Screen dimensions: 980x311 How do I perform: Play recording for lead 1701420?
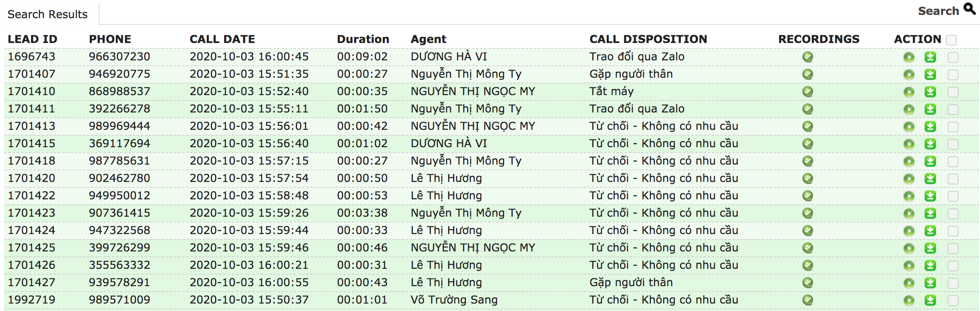pyautogui.click(x=909, y=179)
